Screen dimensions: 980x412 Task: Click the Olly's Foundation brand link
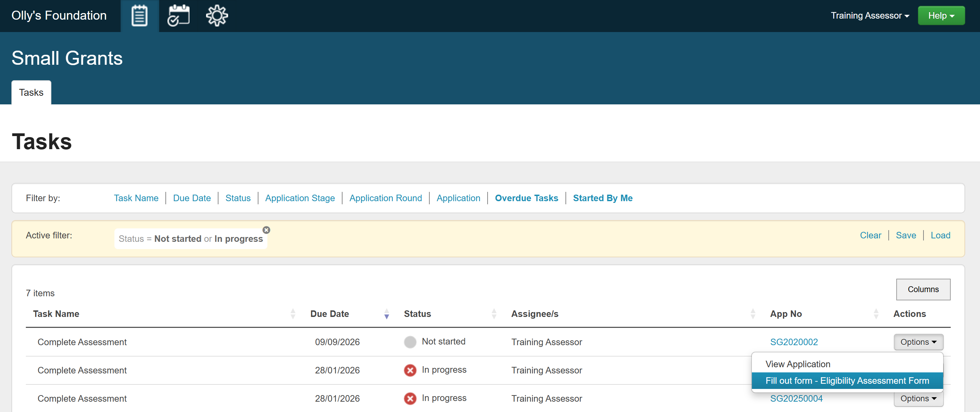59,16
